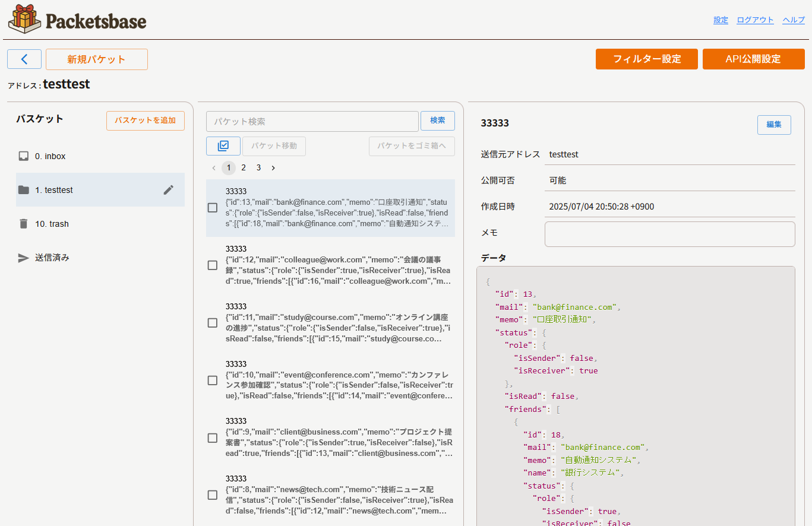Click the パケット移動 button
This screenshot has width=812, height=526.
click(x=274, y=146)
